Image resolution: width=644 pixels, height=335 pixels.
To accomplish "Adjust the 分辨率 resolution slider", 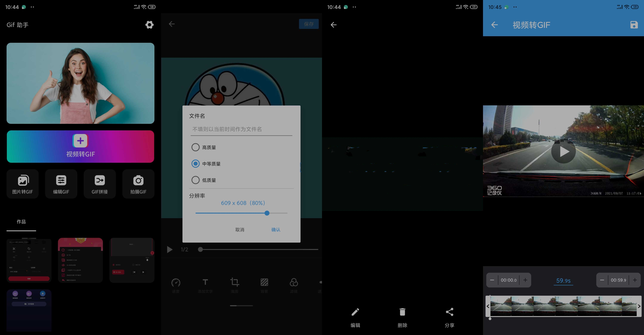I will 267,213.
